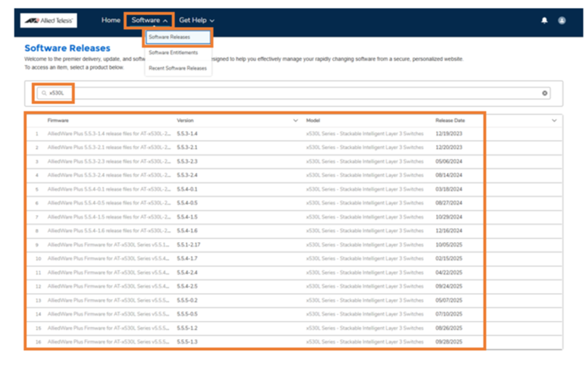Open Recent Software Releases menu entry
Viewport: 588px width, 367px height.
(178, 68)
